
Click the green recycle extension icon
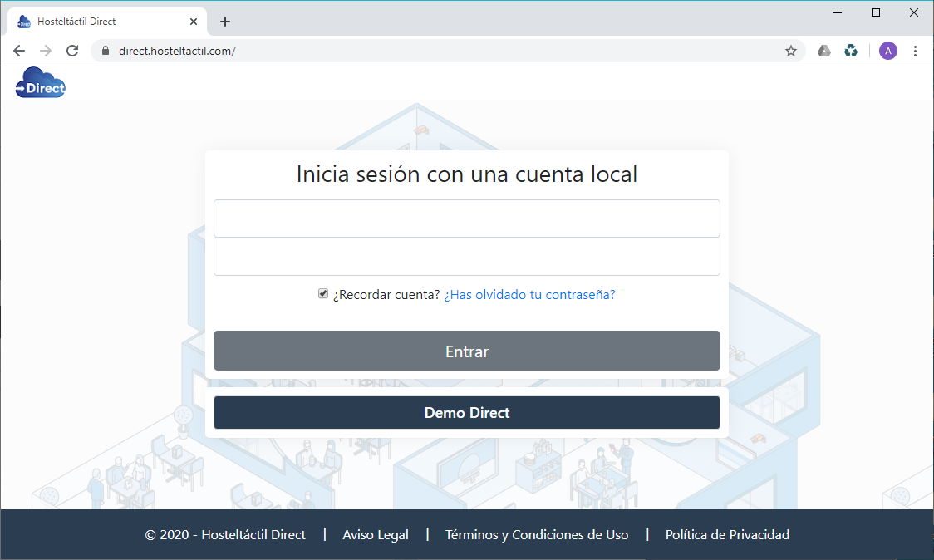(851, 51)
